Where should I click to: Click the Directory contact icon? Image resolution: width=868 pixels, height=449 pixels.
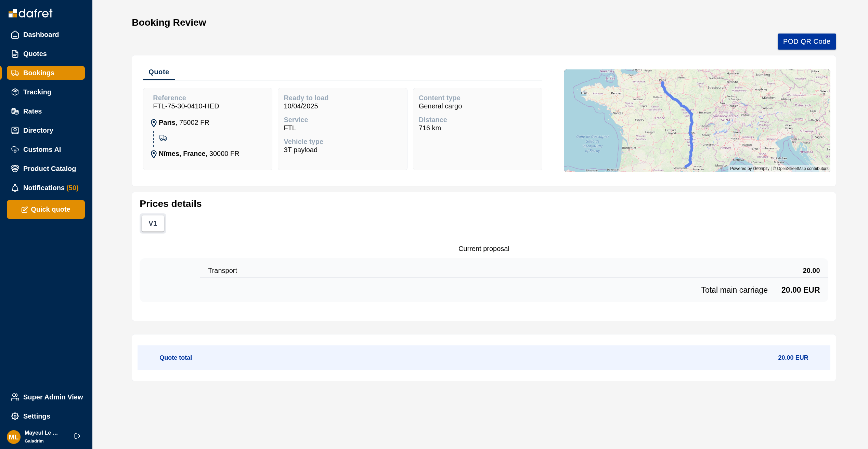point(15,130)
